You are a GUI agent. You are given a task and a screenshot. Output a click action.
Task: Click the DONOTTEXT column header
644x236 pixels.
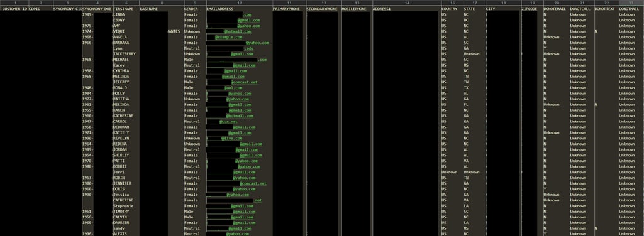click(x=605, y=9)
